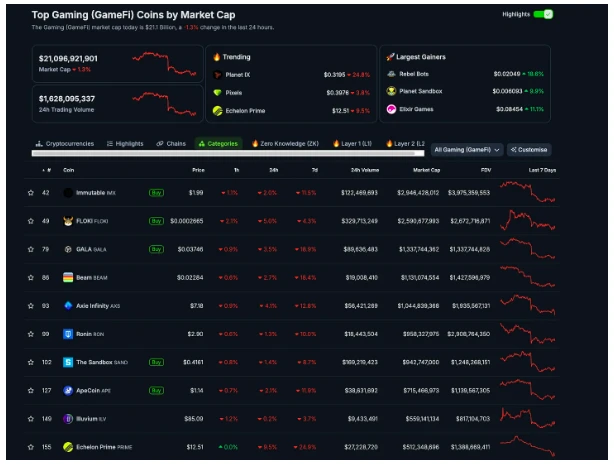
Task: Click the Beam coin logo
Action: [68, 277]
